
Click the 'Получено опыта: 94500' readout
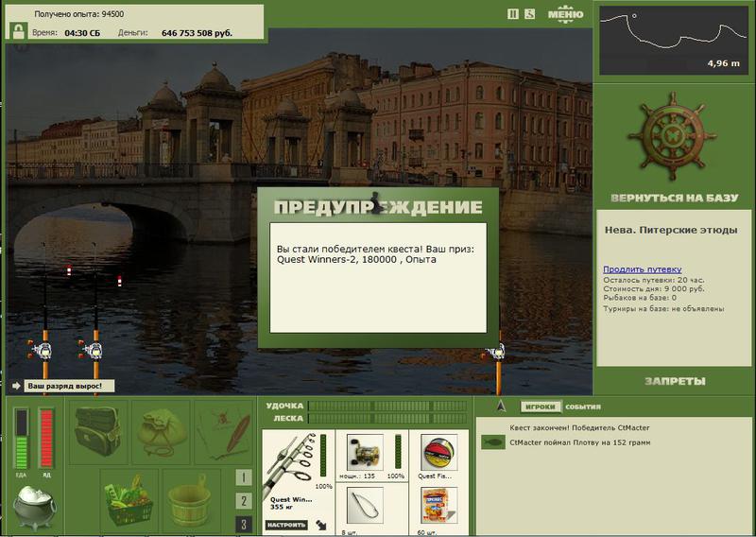click(79, 14)
